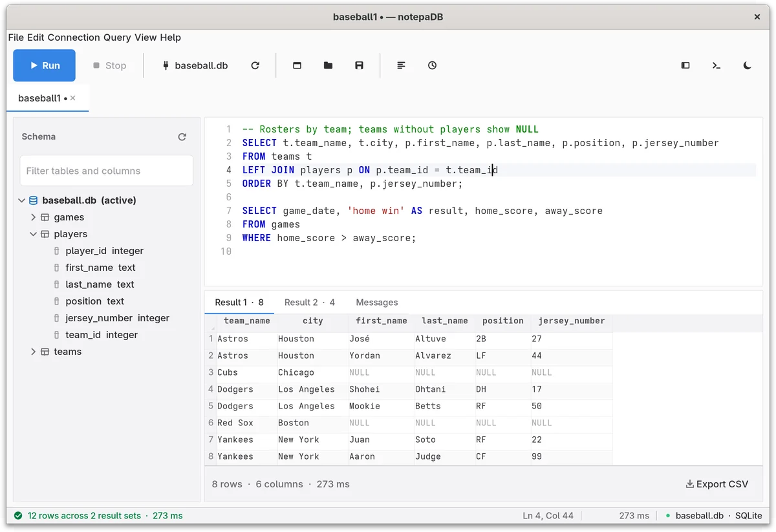Click the jersey_number column header in results
This screenshot has height=532, width=776.
point(572,321)
